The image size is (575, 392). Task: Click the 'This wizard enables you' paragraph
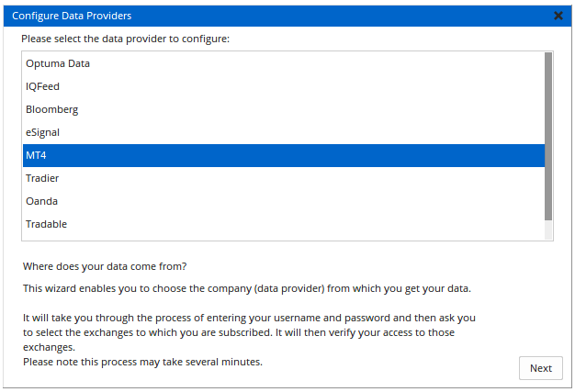246,288
